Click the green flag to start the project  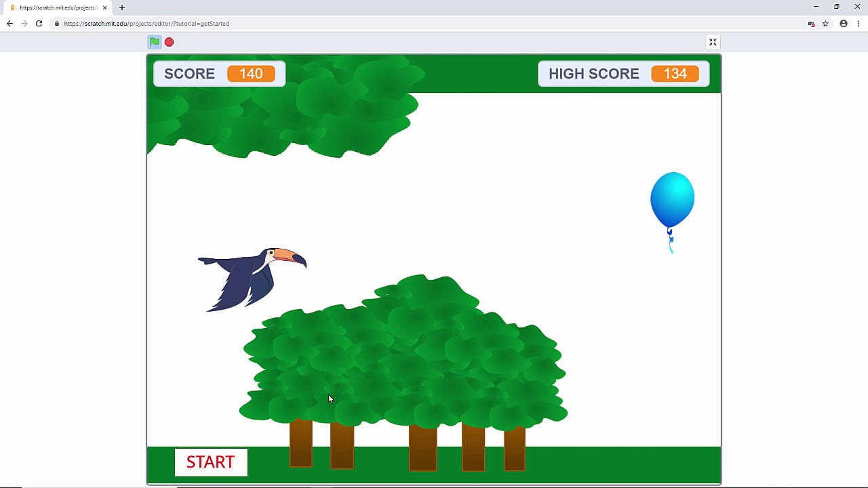tap(155, 41)
